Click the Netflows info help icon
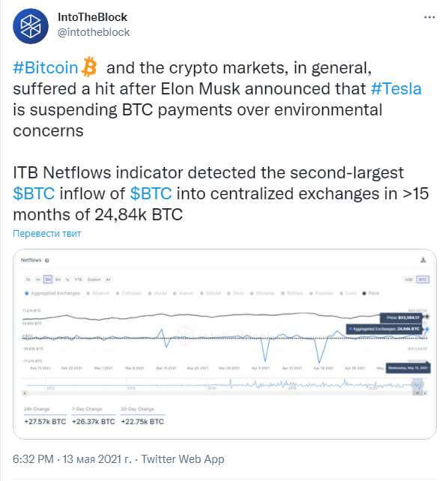The height and width of the screenshot is (481, 448). pyautogui.click(x=47, y=261)
